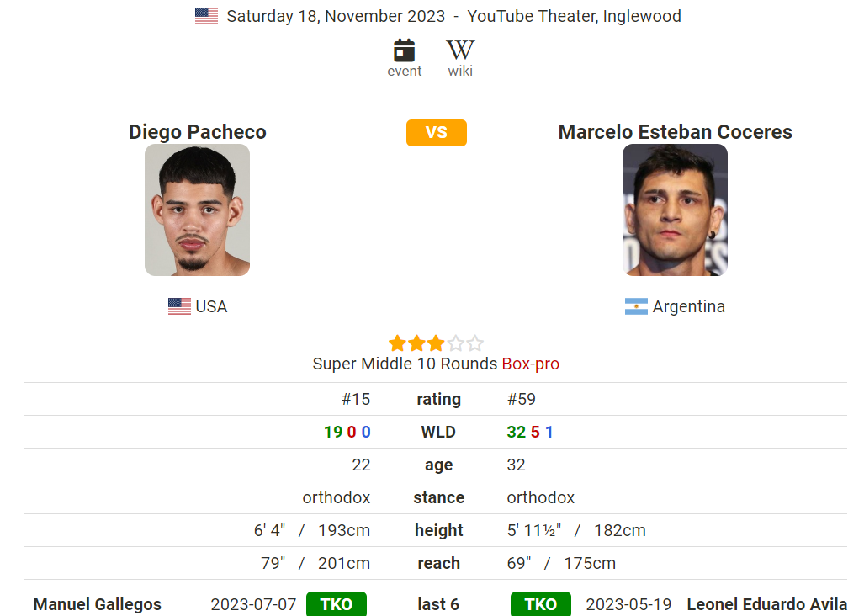Open Manuel Gallegos opponent link
The image size is (864, 616).
coord(98,604)
